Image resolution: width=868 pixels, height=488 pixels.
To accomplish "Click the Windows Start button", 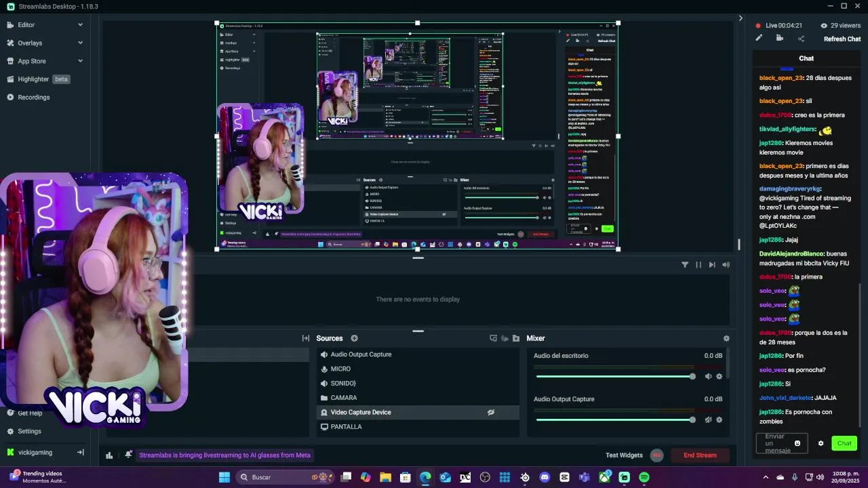I will [224, 477].
